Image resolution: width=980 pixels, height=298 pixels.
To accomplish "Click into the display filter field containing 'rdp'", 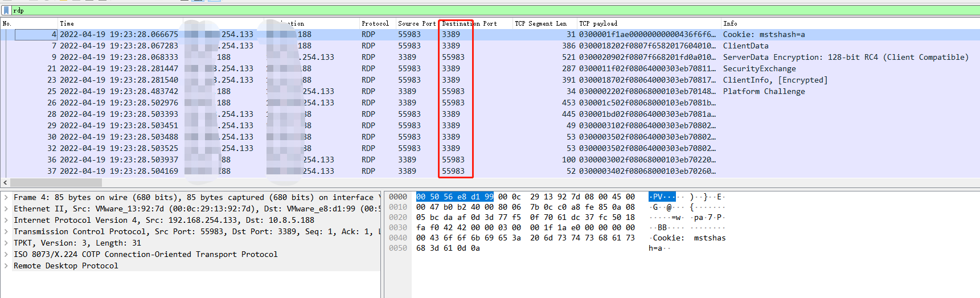I will (456, 10).
